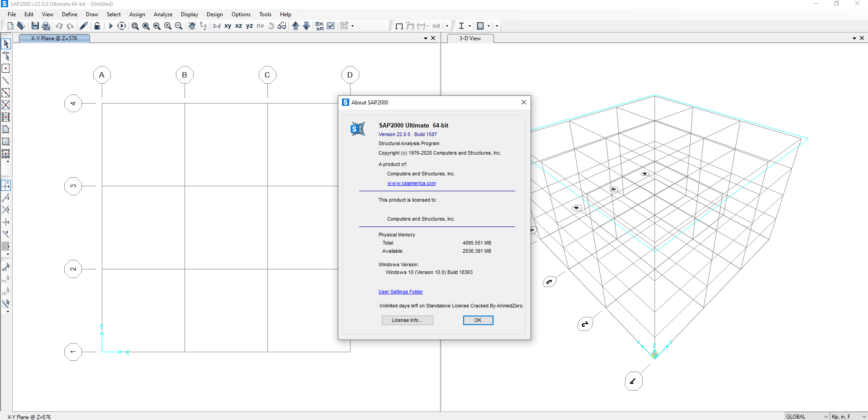Click the Rubber Band Zoom magnifier icon
The image size is (868, 420).
click(x=135, y=26)
